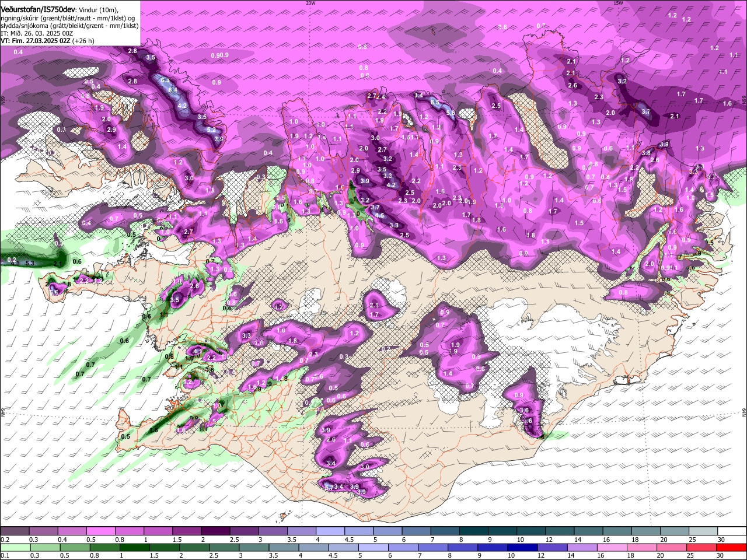Pick the upper legend swatch starting at 4
Viewport: 747px width, 560px height.
(330, 531)
